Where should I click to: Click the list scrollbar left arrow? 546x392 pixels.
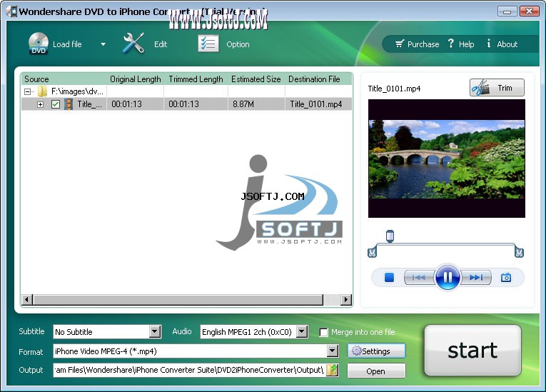point(27,299)
